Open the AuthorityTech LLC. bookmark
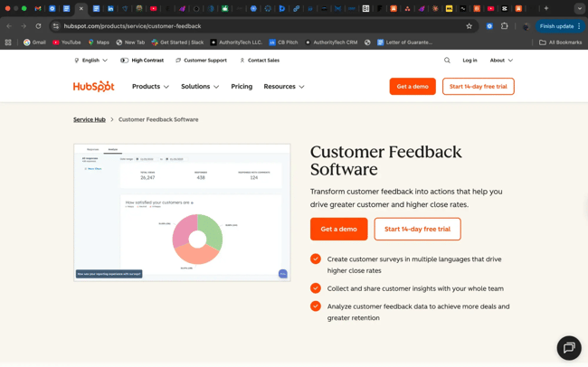The height and width of the screenshot is (367, 588). (x=236, y=42)
